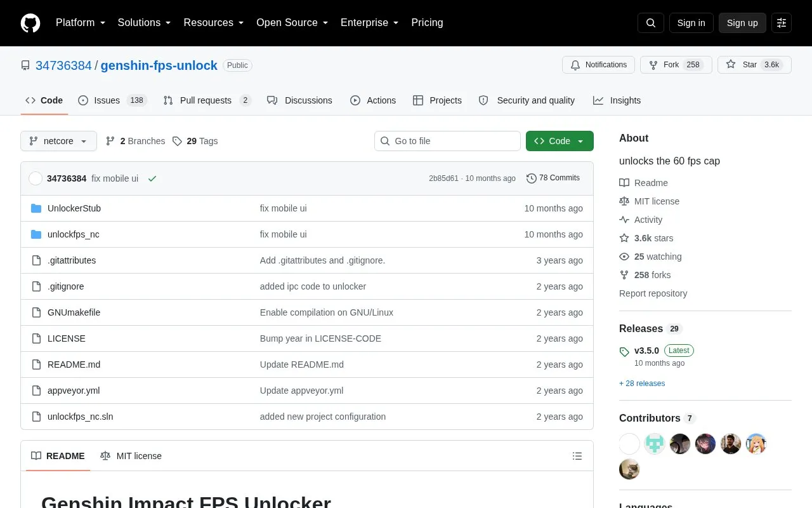812x508 pixels.
Task: Open the green Code dropdown button
Action: [560, 141]
